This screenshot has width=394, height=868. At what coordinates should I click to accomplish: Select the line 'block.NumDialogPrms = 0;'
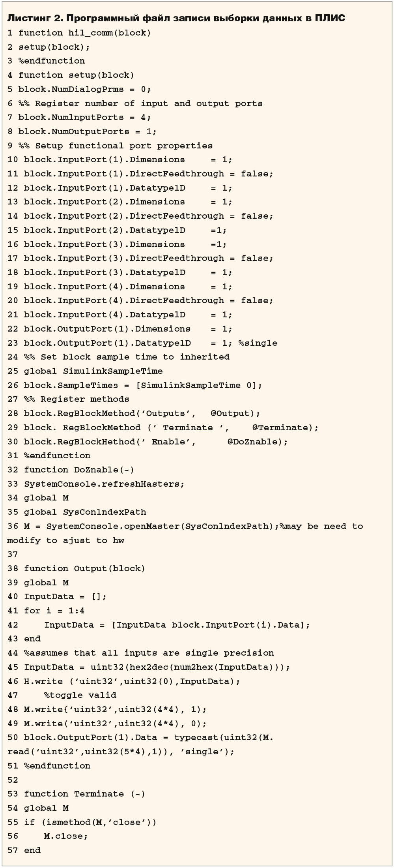point(79,90)
